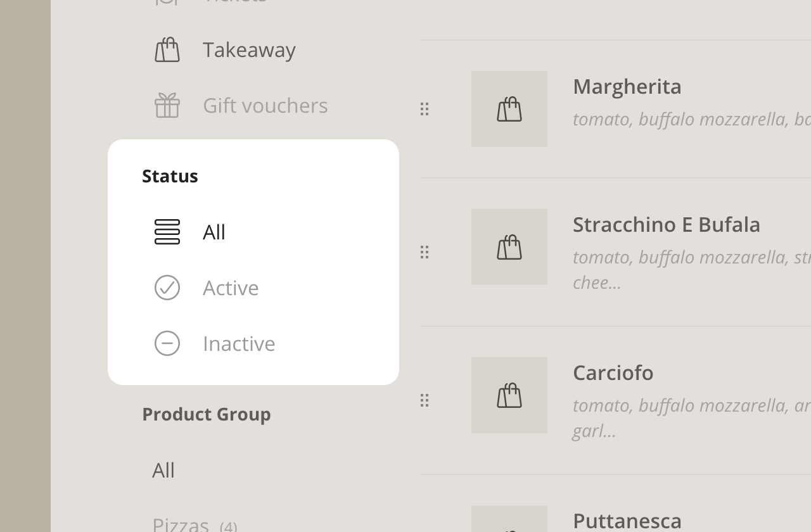Filter products by Active status
Image resolution: width=811 pixels, height=532 pixels.
(x=231, y=288)
